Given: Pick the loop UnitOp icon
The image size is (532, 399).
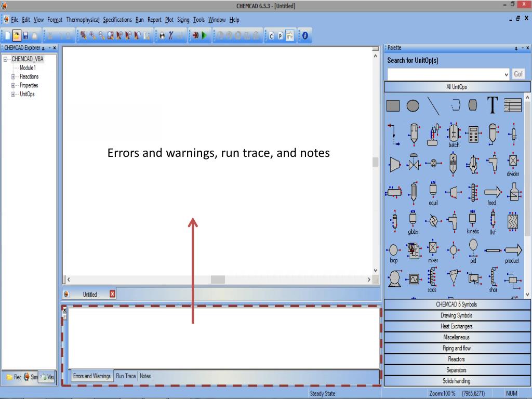Looking at the screenshot, I should click(x=393, y=253).
